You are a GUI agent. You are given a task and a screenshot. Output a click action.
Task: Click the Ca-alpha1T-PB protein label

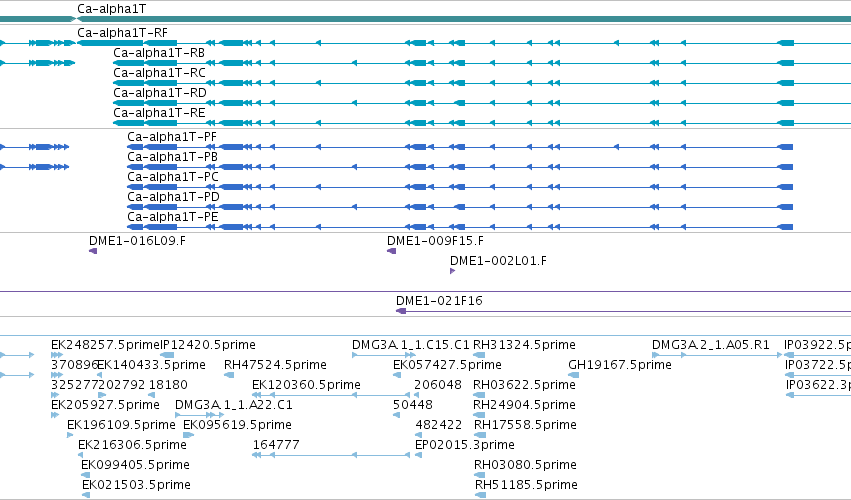tap(172, 157)
